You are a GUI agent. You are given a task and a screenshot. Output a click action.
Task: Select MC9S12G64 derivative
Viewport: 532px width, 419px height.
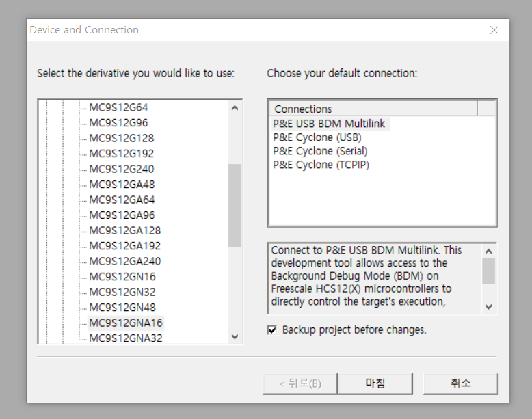point(118,107)
